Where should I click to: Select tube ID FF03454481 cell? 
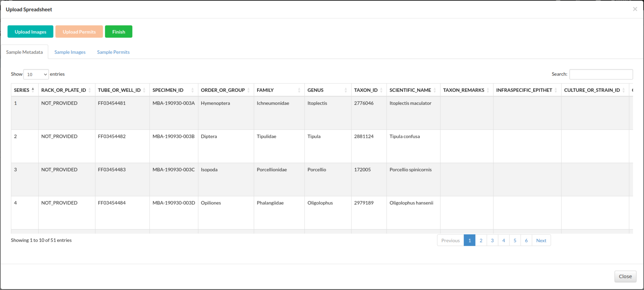tap(122, 113)
